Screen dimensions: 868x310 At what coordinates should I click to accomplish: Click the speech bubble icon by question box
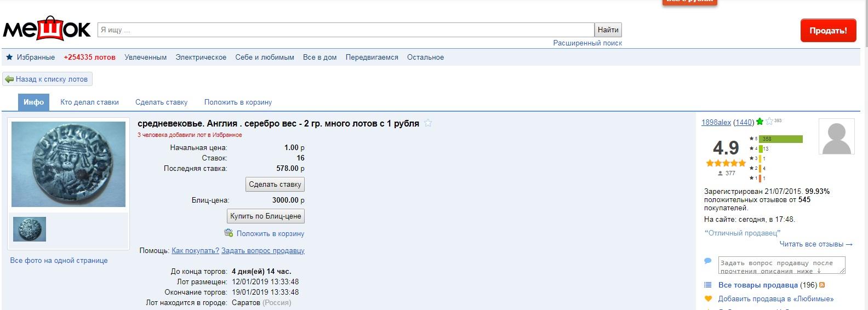tap(708, 261)
